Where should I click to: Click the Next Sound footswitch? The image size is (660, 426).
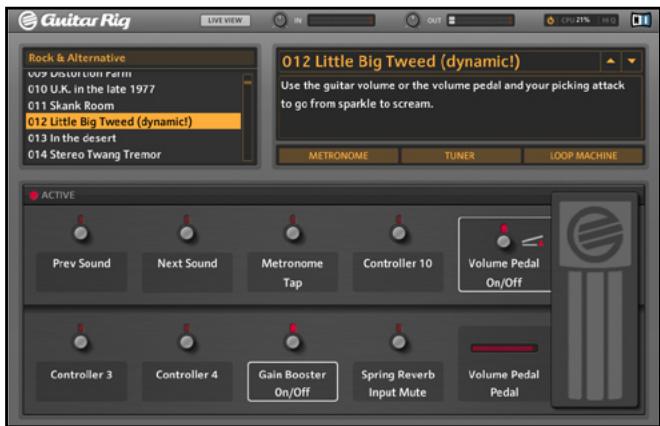(187, 232)
